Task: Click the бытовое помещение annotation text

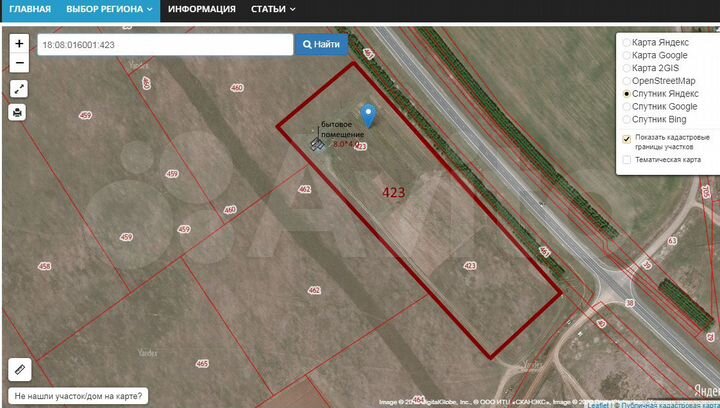Action: (x=342, y=129)
